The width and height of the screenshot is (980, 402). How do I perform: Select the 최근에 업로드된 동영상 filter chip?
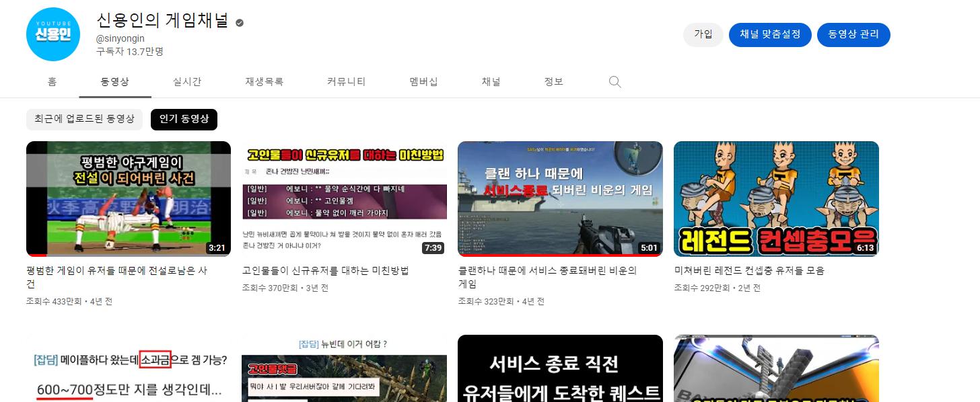pyautogui.click(x=84, y=119)
